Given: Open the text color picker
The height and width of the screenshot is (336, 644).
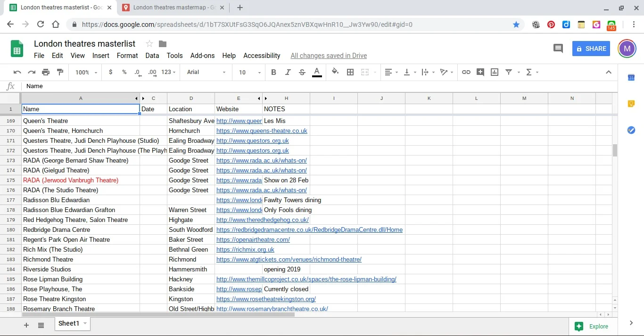Looking at the screenshot, I should click(x=317, y=72).
